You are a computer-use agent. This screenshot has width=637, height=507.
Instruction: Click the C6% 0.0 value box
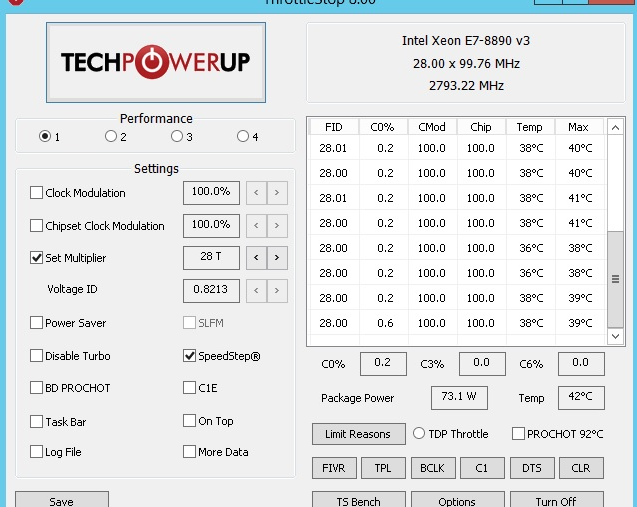pyautogui.click(x=581, y=364)
